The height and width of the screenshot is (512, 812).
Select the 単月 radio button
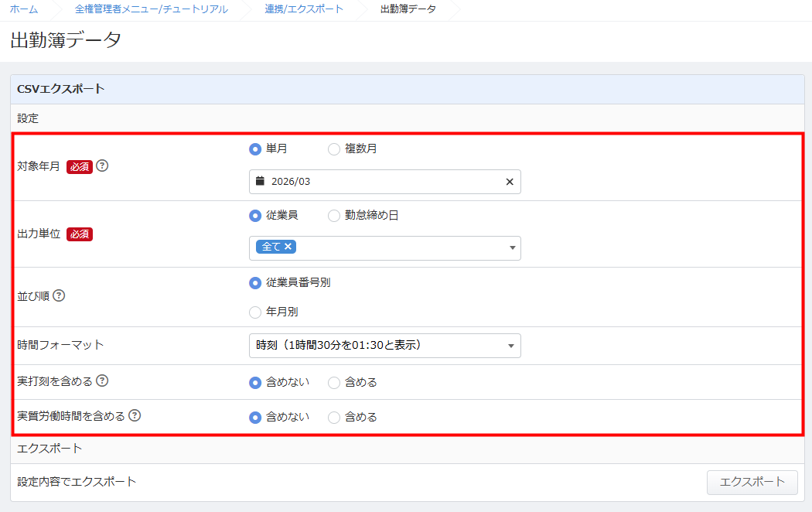(x=254, y=149)
